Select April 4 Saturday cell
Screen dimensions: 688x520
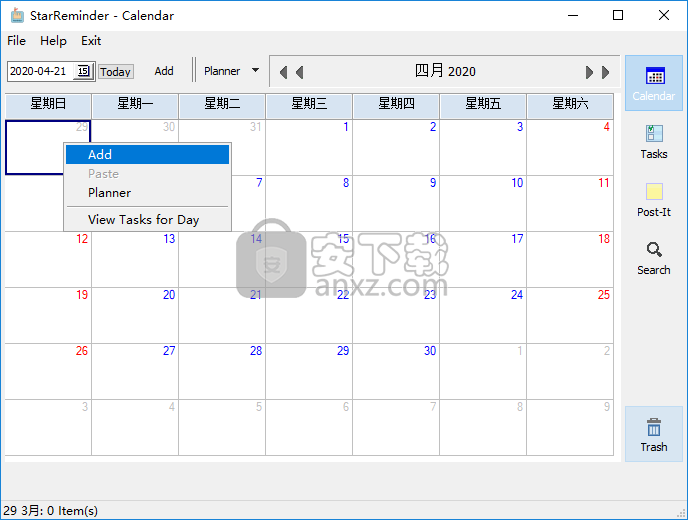pyautogui.click(x=570, y=148)
